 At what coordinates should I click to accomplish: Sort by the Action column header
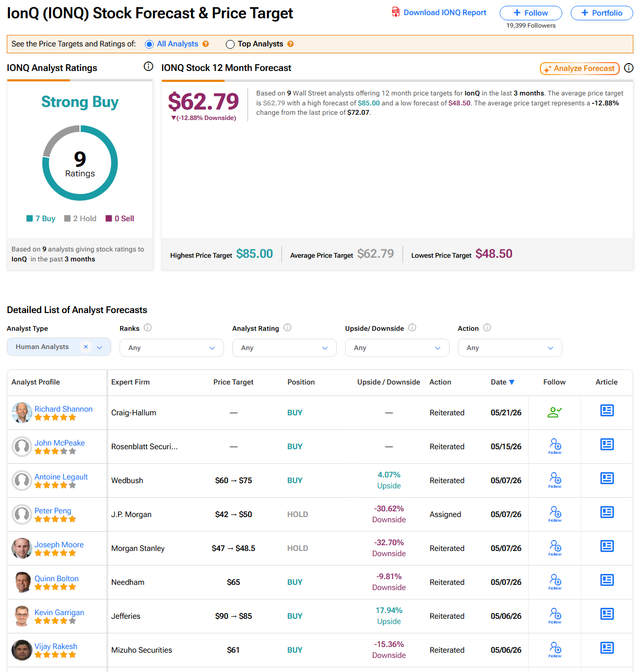point(440,382)
